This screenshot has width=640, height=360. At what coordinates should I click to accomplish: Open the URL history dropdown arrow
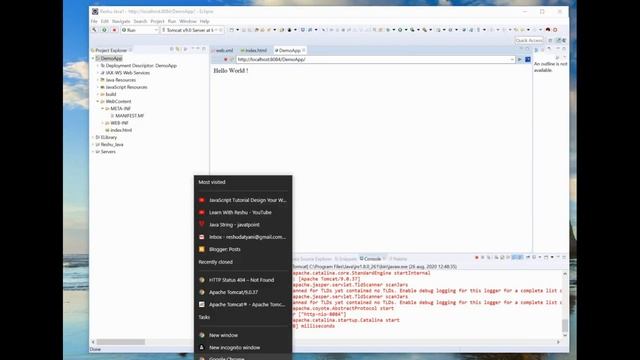tap(512, 60)
